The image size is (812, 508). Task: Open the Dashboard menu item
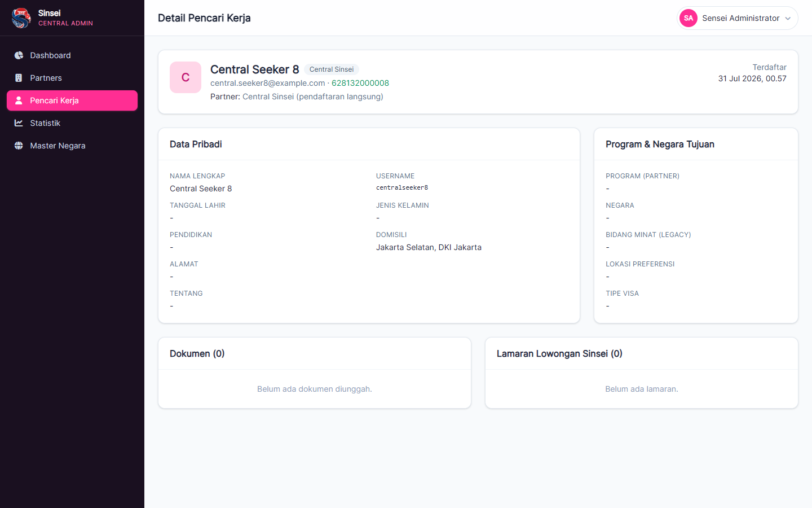point(72,55)
